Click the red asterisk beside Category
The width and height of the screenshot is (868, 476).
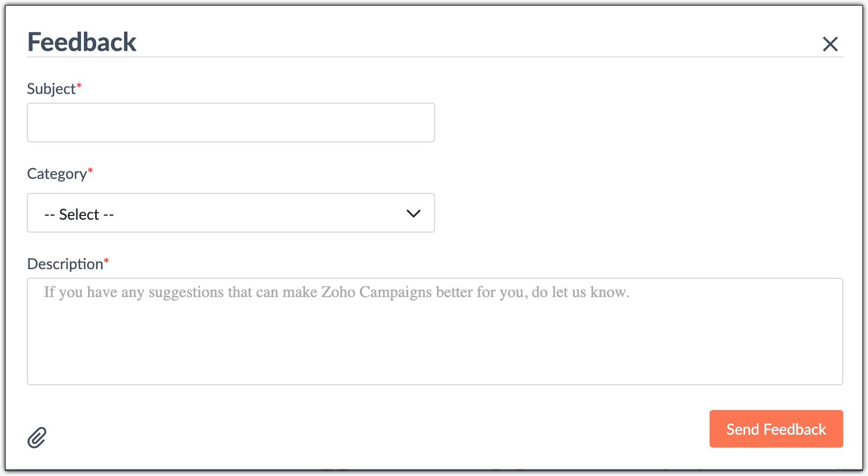tap(90, 171)
